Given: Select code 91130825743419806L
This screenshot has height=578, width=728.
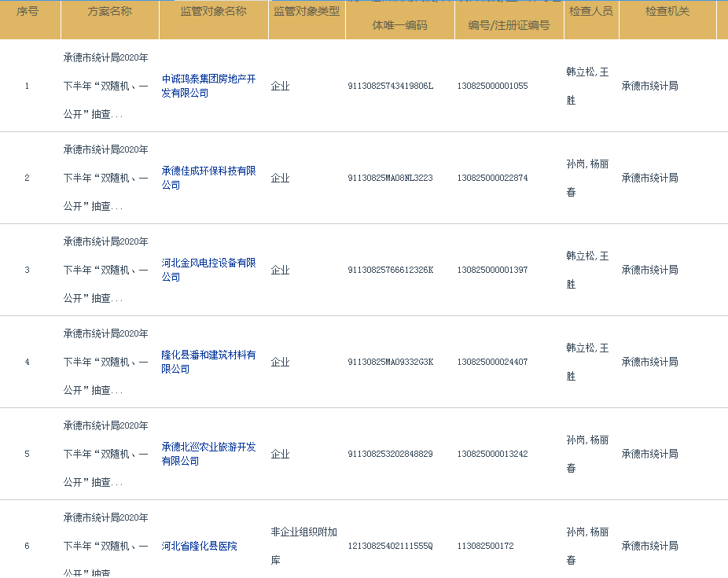Looking at the screenshot, I should (391, 86).
